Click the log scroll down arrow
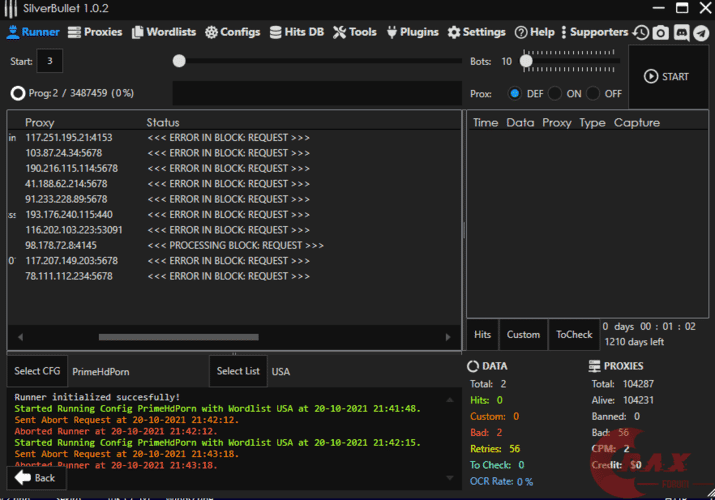The image size is (715, 500). [x=450, y=478]
